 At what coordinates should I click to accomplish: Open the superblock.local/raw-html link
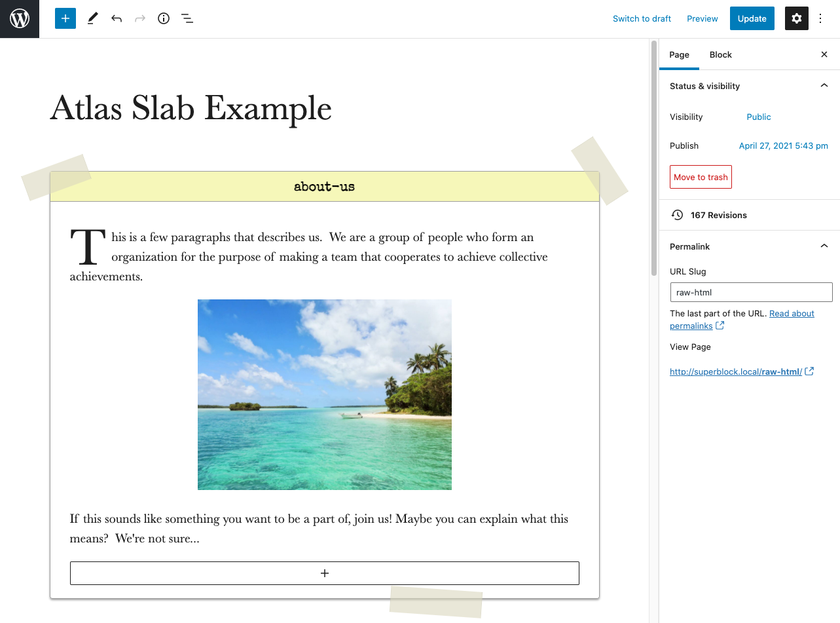736,372
